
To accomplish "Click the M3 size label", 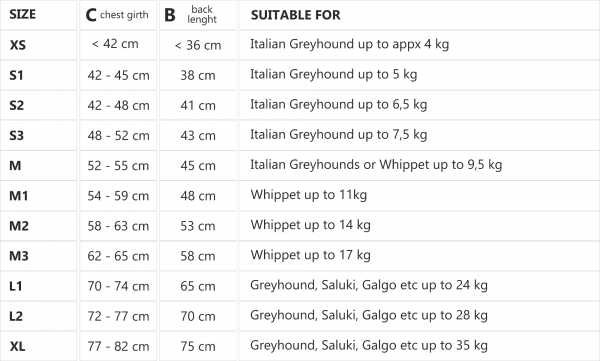I will [19, 256].
